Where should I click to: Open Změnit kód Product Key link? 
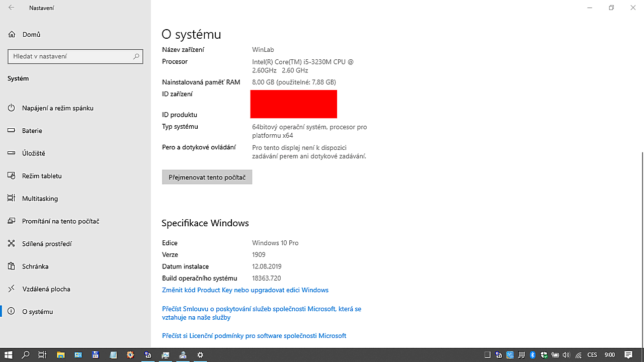point(245,290)
